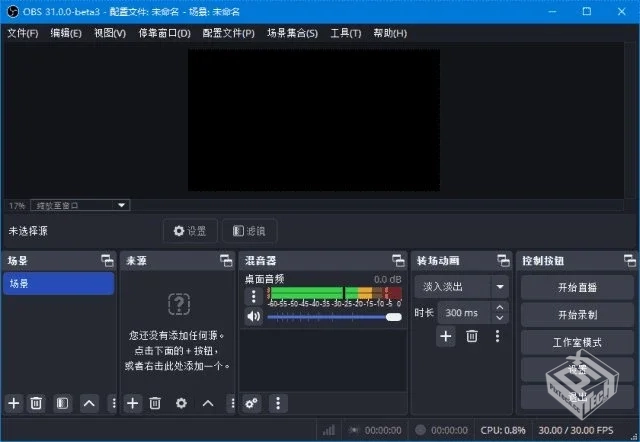Toggle 工作室模式 studio mode button
This screenshot has height=442, width=640.
[x=577, y=342]
